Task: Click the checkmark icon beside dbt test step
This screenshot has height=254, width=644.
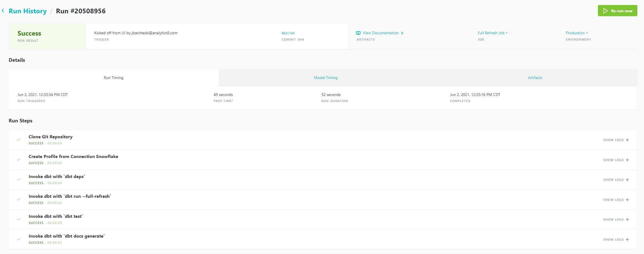Action: pyautogui.click(x=19, y=219)
